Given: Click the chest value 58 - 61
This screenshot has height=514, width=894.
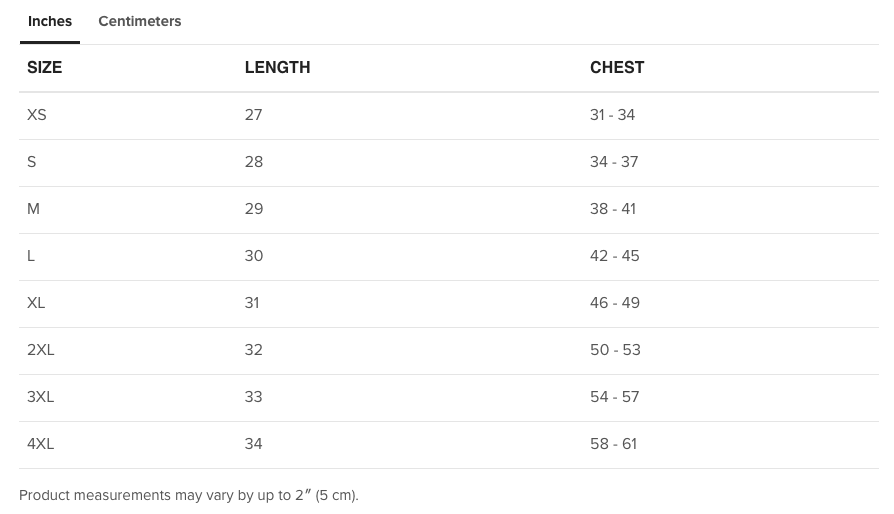Looking at the screenshot, I should click(613, 444).
